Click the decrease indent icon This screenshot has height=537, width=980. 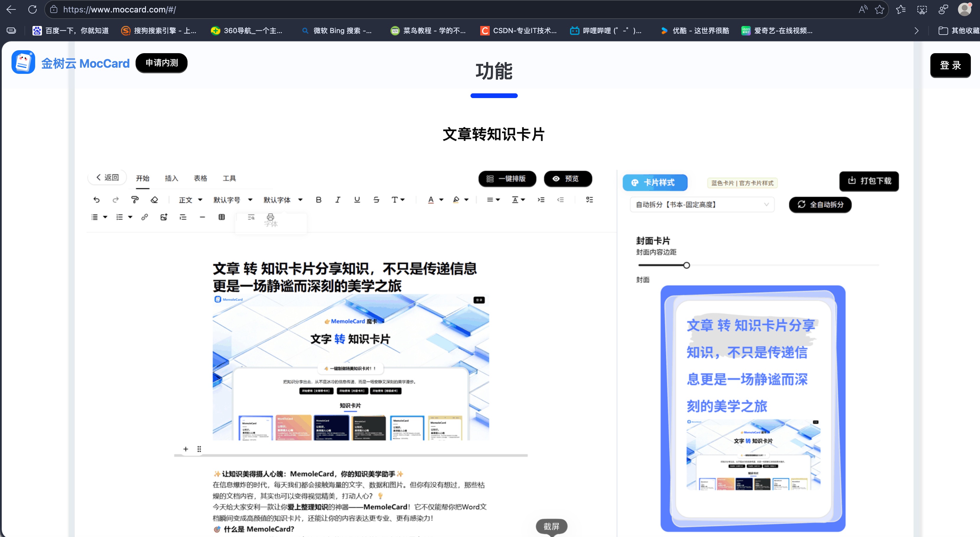coord(560,200)
